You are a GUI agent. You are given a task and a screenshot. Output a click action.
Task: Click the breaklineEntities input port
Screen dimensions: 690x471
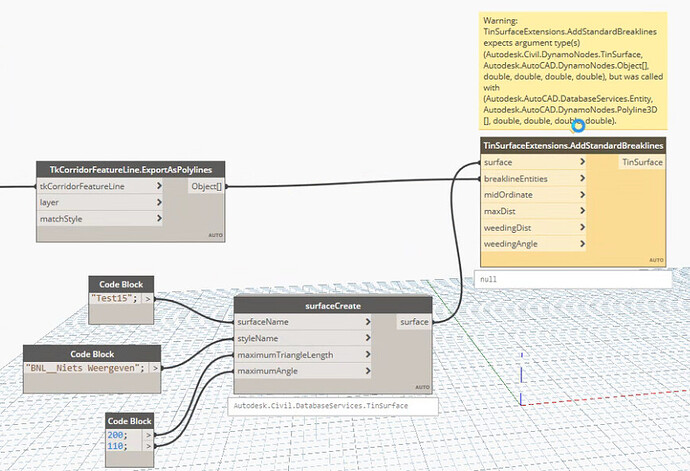pyautogui.click(x=534, y=178)
